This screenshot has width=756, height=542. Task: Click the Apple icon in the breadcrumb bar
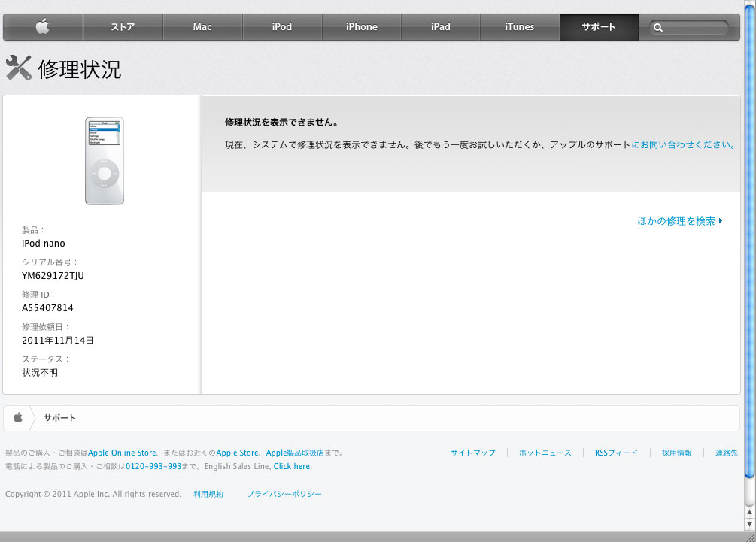tap(18, 418)
